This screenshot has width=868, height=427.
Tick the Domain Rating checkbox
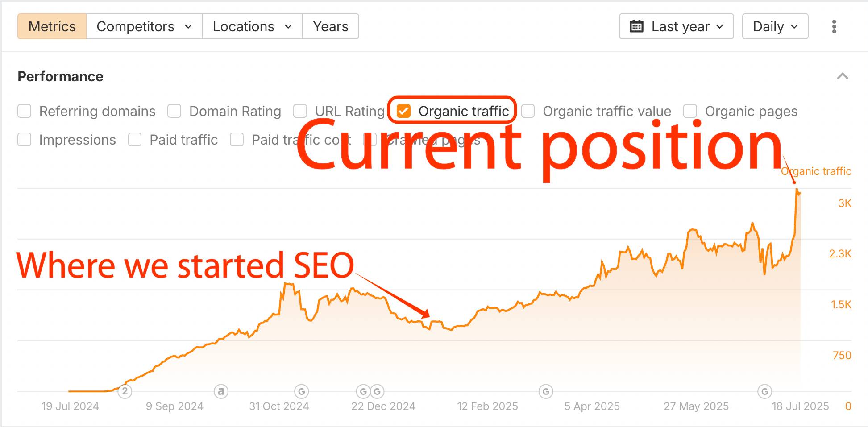click(174, 111)
